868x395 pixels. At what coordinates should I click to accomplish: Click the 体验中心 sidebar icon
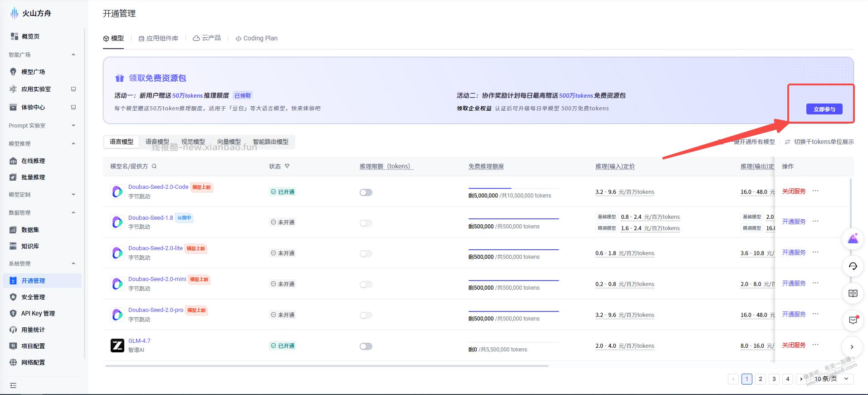click(13, 107)
